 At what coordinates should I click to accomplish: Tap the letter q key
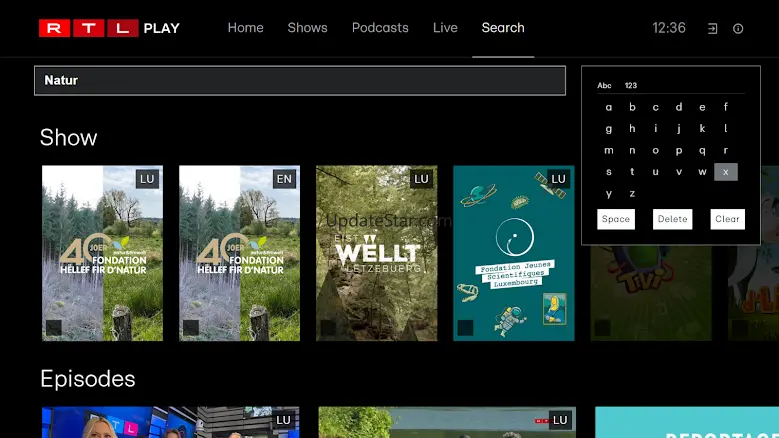(702, 150)
